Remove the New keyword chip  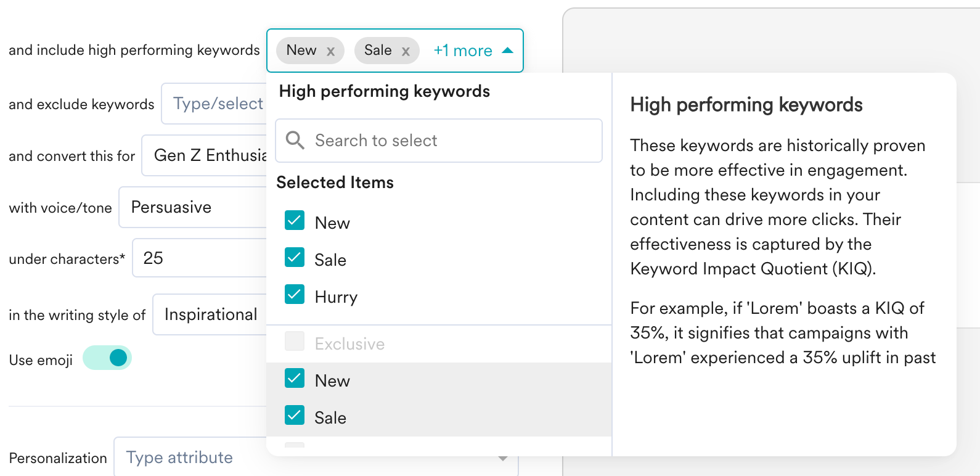(331, 51)
